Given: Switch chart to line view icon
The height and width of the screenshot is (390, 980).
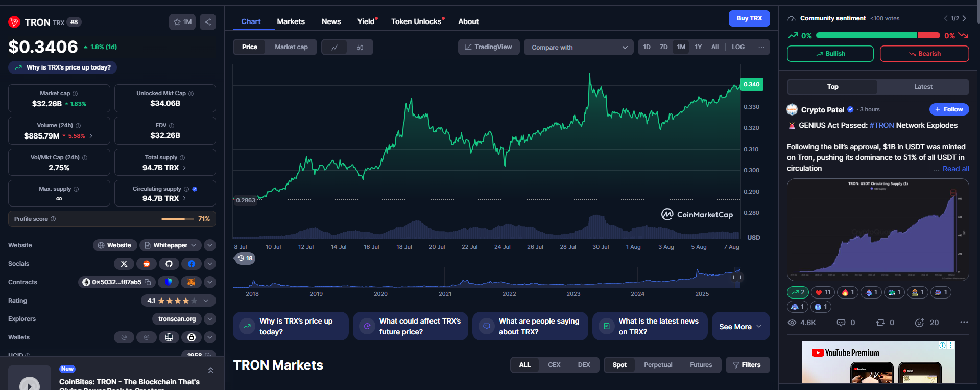Looking at the screenshot, I should pos(334,47).
